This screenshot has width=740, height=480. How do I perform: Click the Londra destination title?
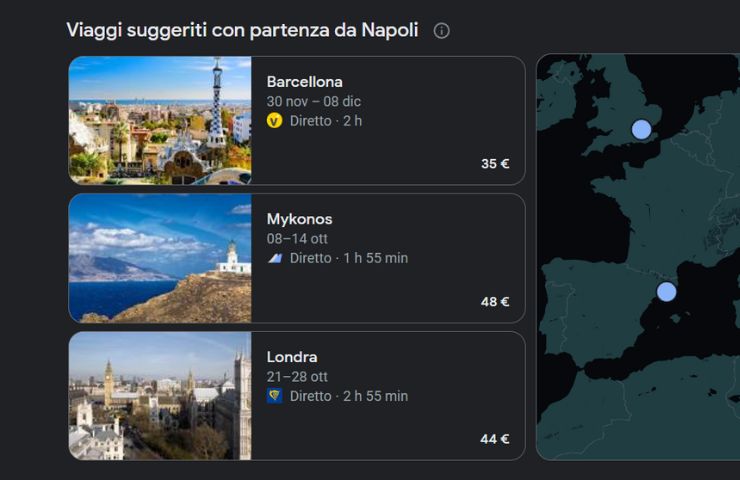(292, 357)
